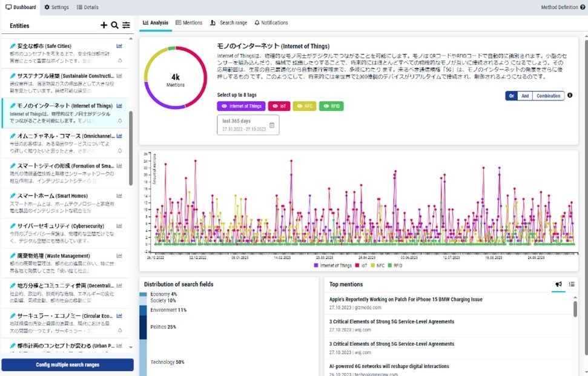Click the entities list scroll-down arrow
This screenshot has width=588, height=376.
click(x=131, y=348)
